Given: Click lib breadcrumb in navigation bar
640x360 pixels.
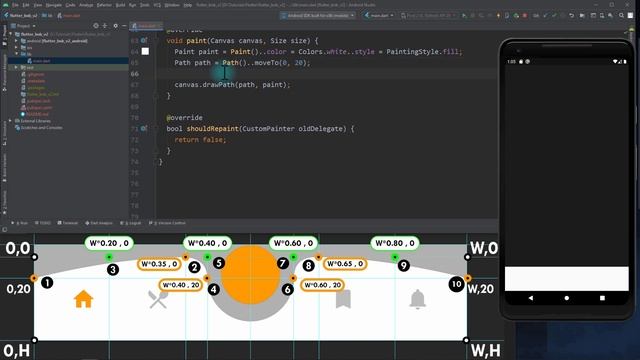Looking at the screenshot, I should coord(47,16).
